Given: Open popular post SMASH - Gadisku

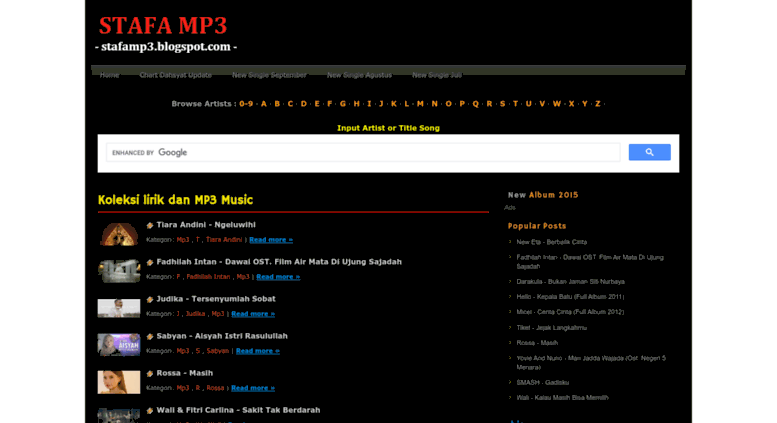Looking at the screenshot, I should point(543,383).
